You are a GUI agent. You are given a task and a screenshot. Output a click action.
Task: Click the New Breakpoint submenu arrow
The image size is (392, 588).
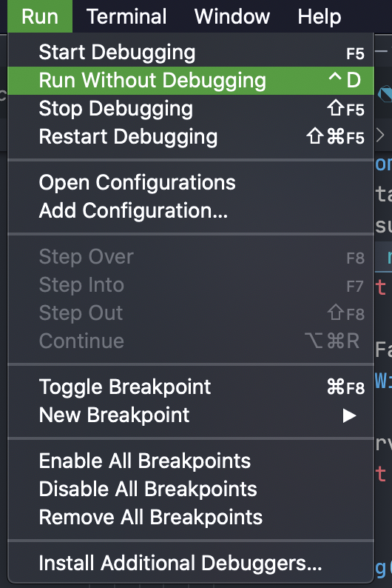click(349, 415)
